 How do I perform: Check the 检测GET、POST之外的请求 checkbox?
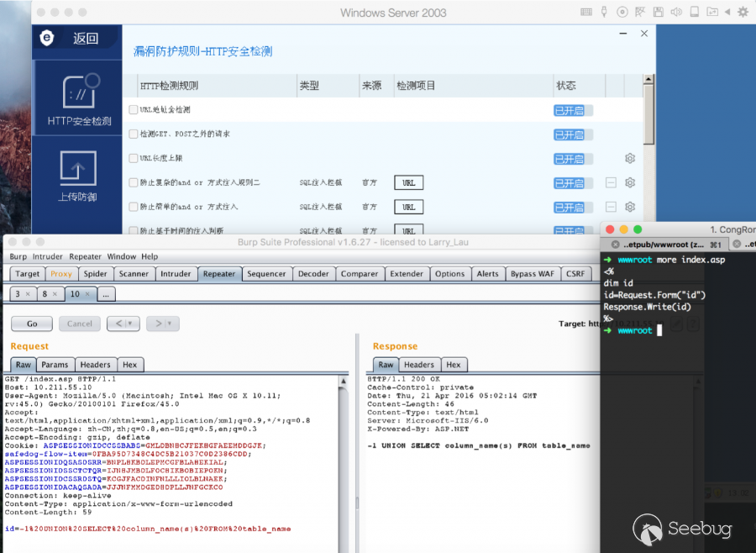[x=134, y=134]
